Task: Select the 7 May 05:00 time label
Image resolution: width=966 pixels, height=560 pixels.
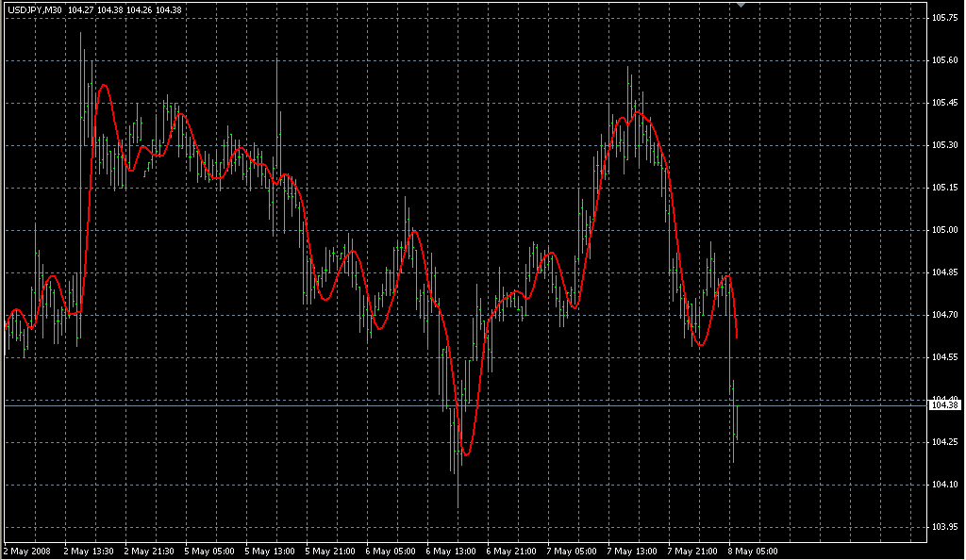Action: [x=573, y=551]
